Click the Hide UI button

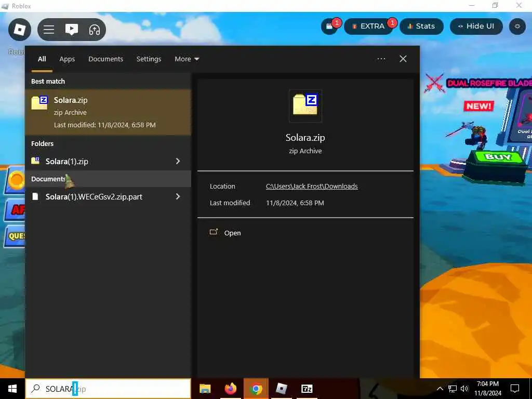pos(476,26)
